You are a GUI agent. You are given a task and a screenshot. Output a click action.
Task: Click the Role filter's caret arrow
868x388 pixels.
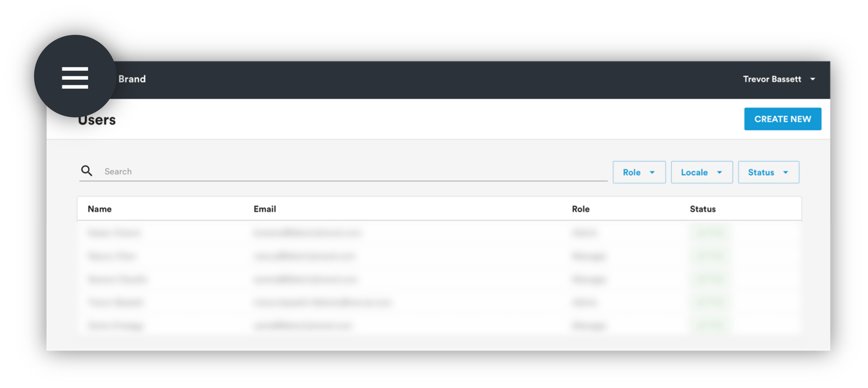(x=652, y=172)
